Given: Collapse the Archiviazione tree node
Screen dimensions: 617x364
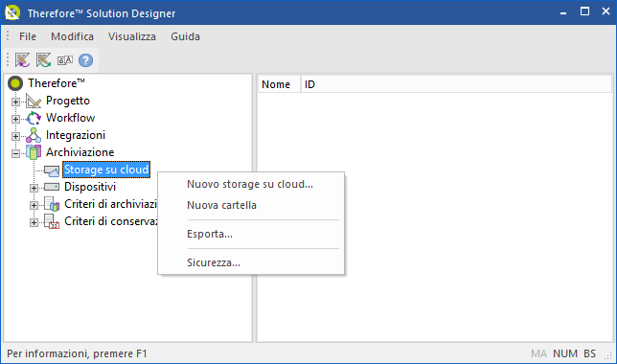Looking at the screenshot, I should [15, 153].
